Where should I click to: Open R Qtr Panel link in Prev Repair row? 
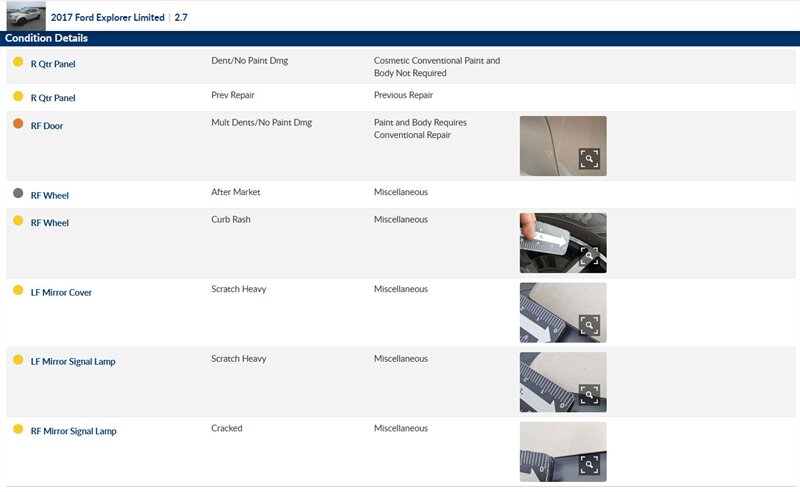pyautogui.click(x=53, y=98)
